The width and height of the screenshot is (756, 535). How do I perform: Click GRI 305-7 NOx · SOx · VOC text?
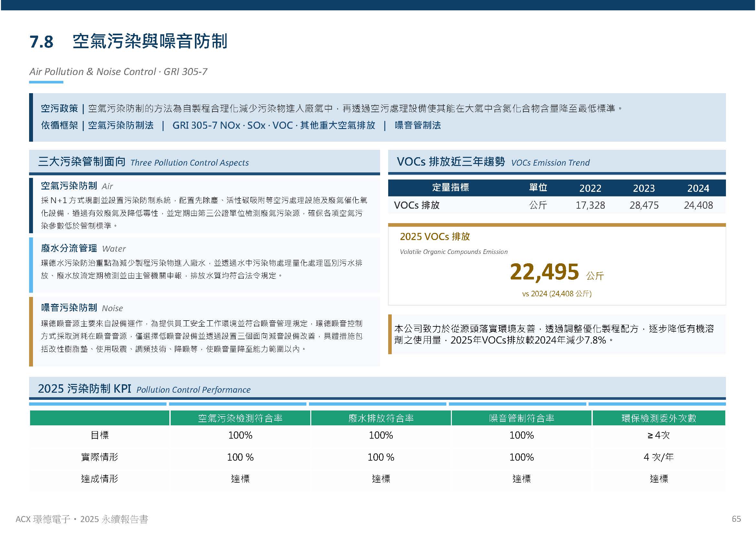[232, 125]
